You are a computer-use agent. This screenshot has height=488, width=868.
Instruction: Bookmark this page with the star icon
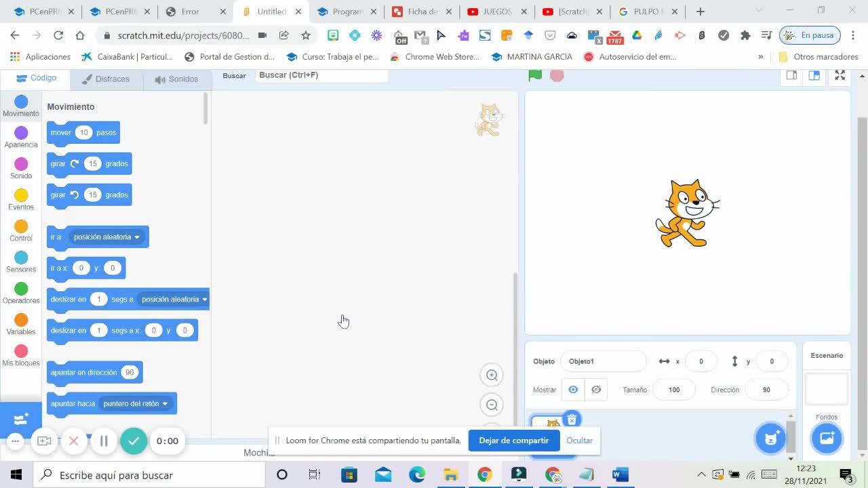[306, 35]
